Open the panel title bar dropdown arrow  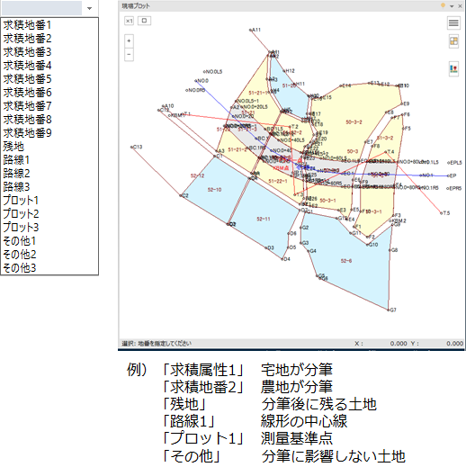click(x=452, y=6)
